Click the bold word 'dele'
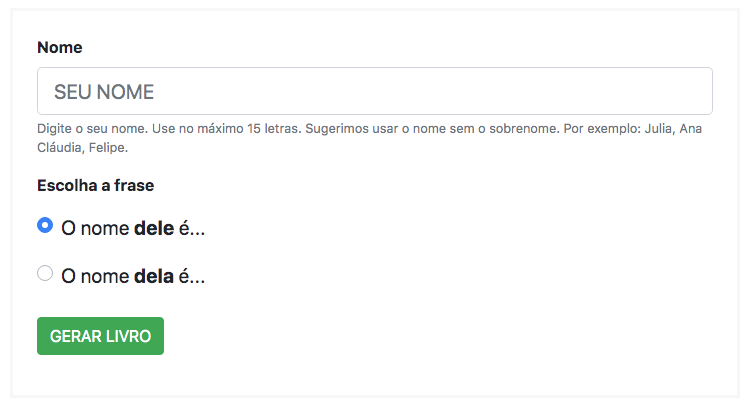 tap(153, 228)
